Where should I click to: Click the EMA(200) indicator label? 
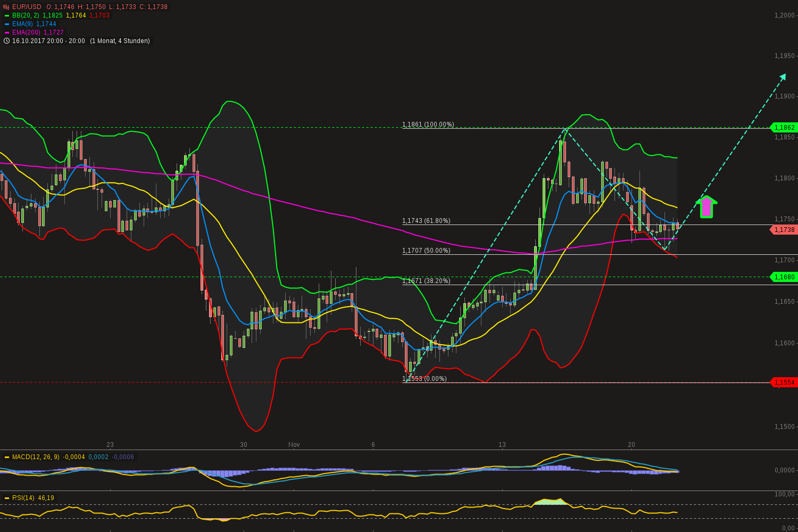(27, 32)
